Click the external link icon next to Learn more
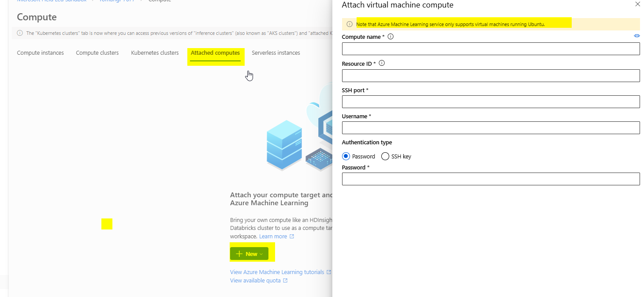This screenshot has height=297, width=644. pos(292,236)
